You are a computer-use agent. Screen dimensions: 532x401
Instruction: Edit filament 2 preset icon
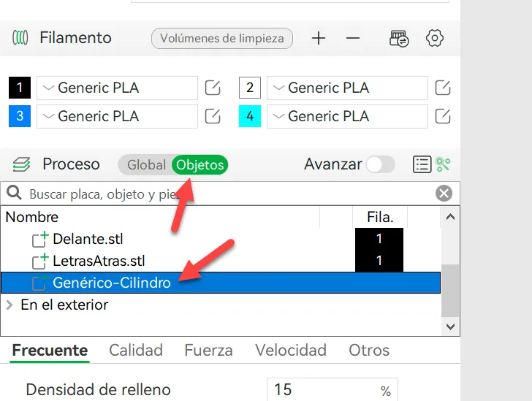click(x=443, y=88)
